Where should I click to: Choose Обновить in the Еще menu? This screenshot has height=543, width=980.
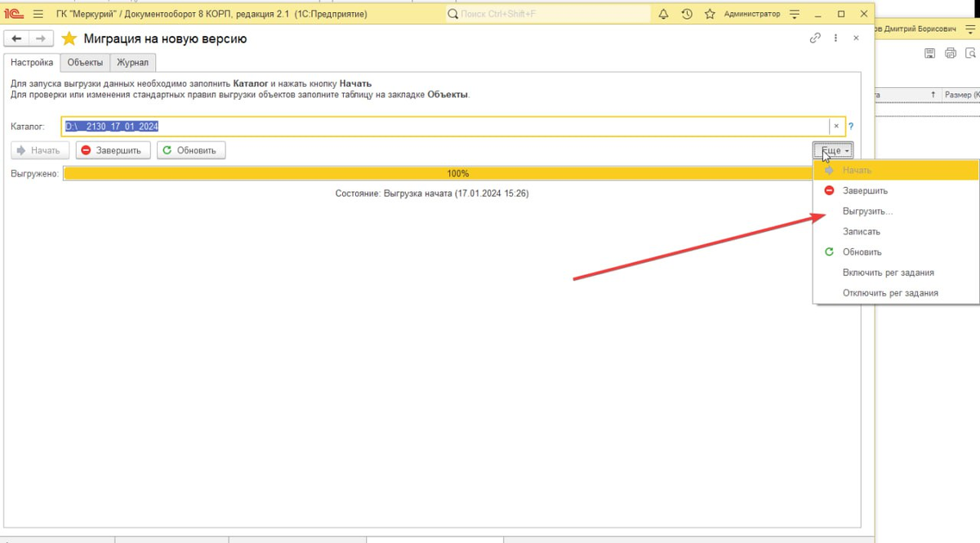(896, 251)
